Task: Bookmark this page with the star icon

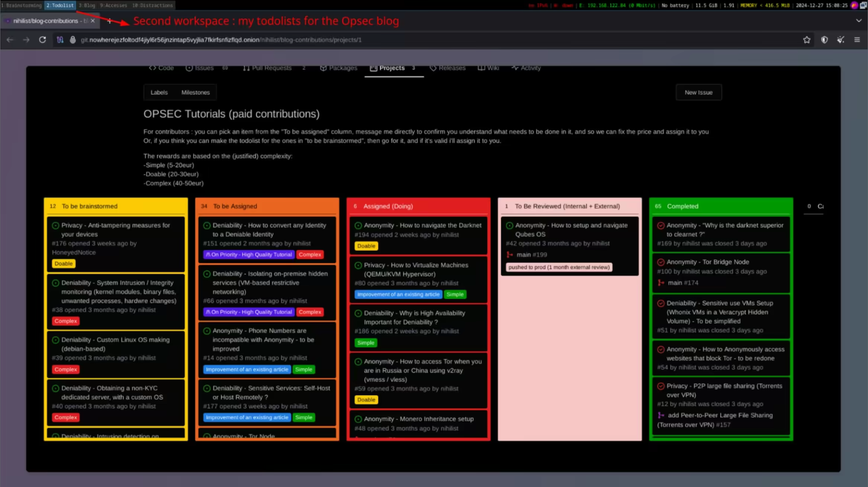Action: [806, 40]
